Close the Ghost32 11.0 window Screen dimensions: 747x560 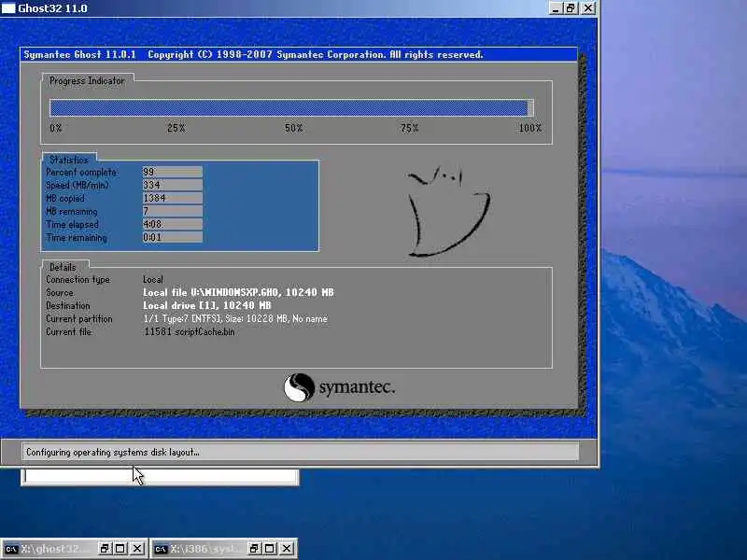click(x=589, y=8)
